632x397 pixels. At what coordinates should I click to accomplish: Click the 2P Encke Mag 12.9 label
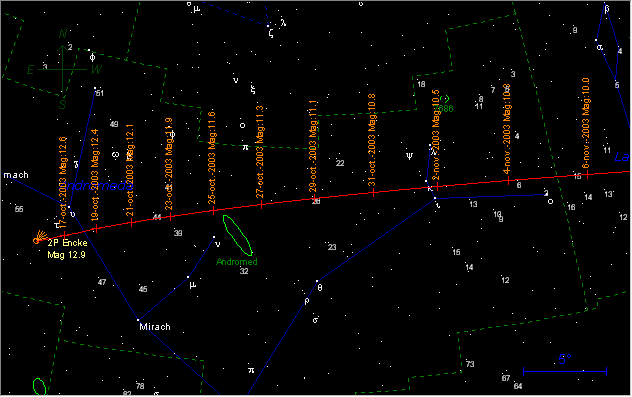[67, 249]
